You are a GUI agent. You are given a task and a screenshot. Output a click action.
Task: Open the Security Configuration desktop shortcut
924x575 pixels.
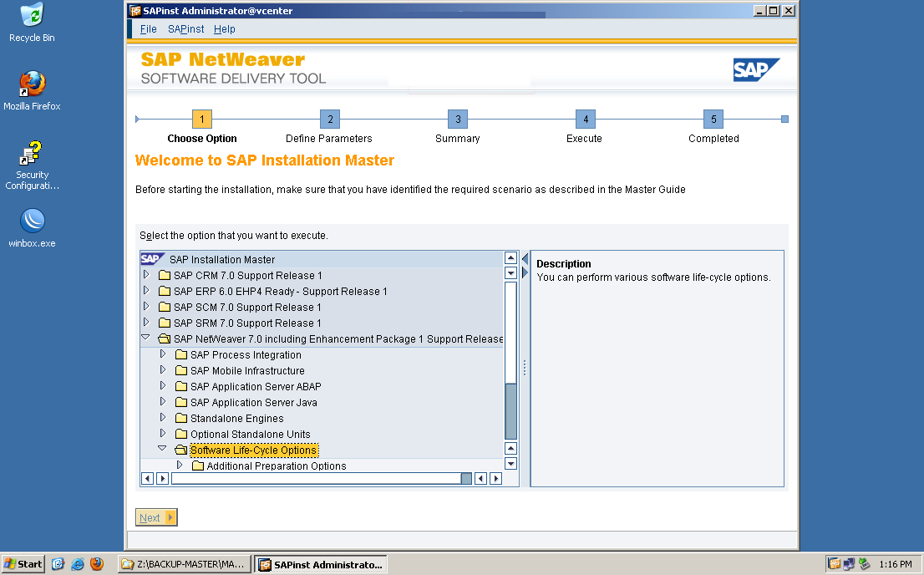pyautogui.click(x=32, y=165)
